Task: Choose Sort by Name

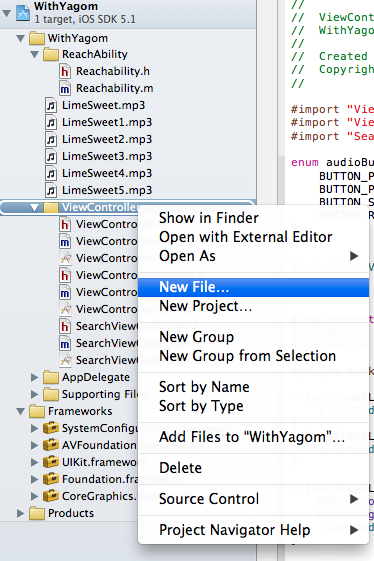Action: coord(253,387)
